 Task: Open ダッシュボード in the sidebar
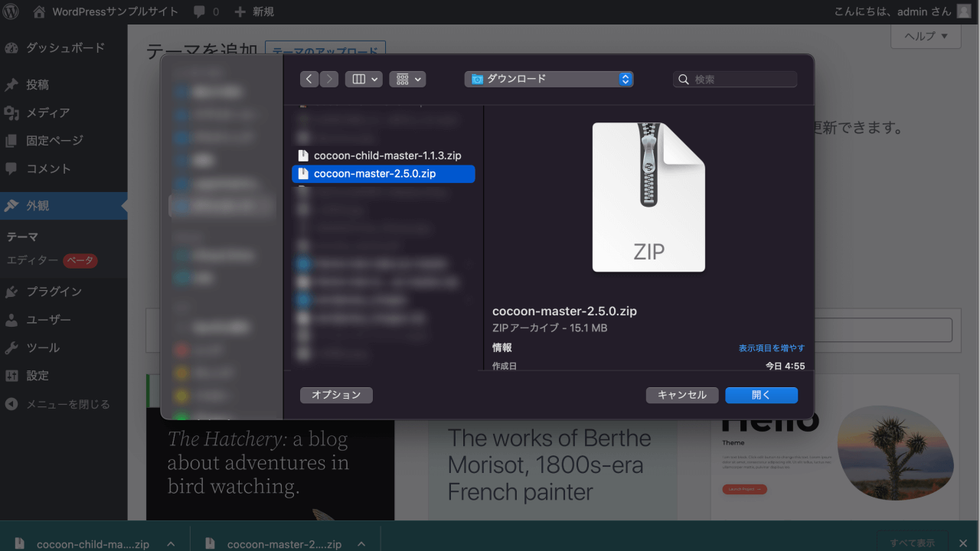(64, 47)
